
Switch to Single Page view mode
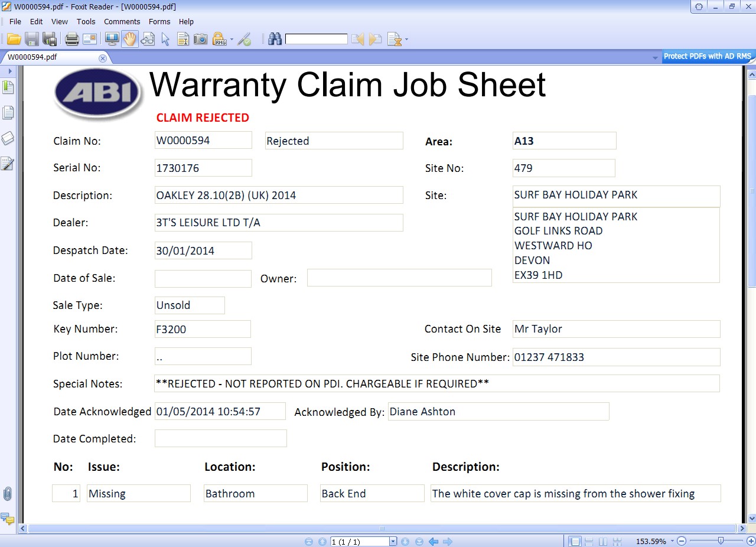(x=574, y=542)
